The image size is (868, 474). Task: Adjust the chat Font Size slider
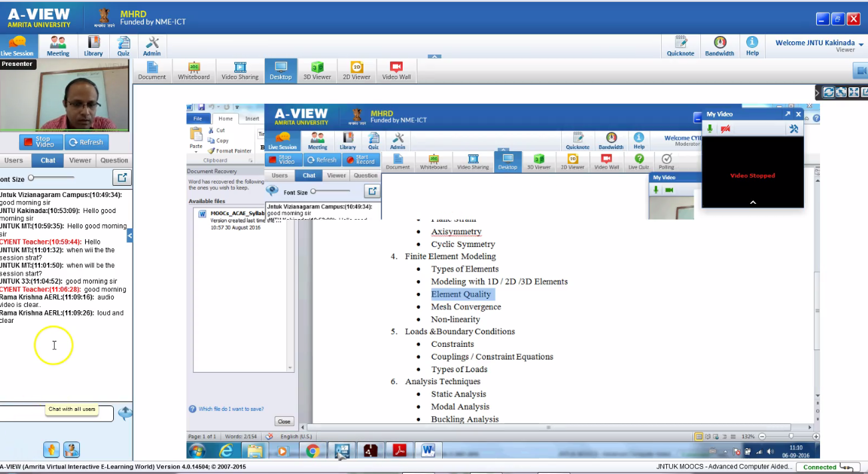(31, 178)
